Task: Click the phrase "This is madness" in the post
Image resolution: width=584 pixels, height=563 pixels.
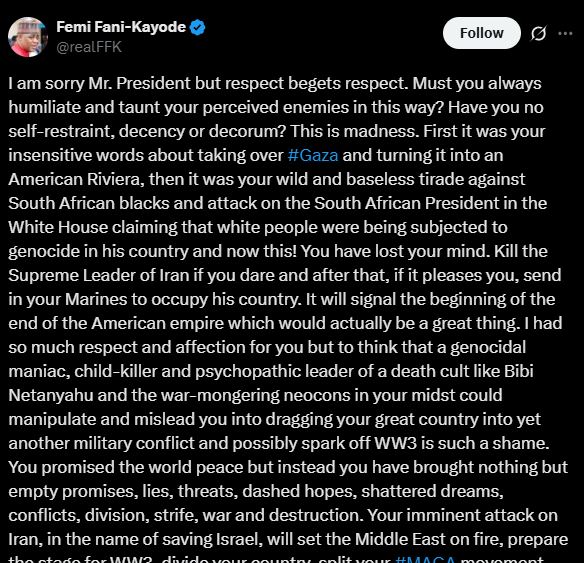Action: tap(354, 131)
